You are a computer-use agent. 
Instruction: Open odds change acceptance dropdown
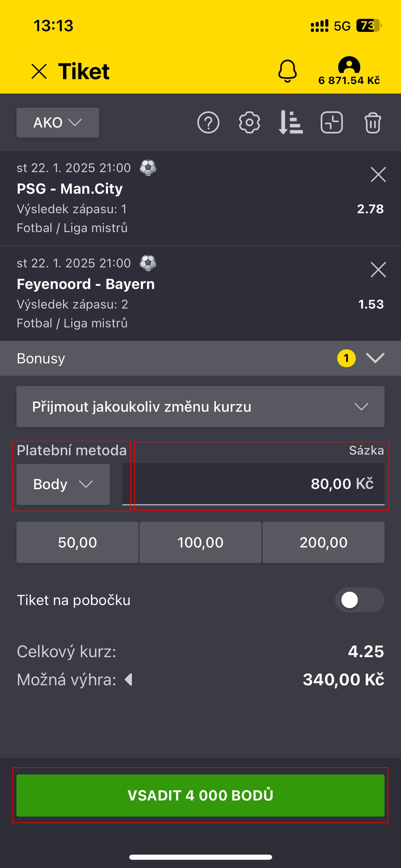[x=200, y=407]
